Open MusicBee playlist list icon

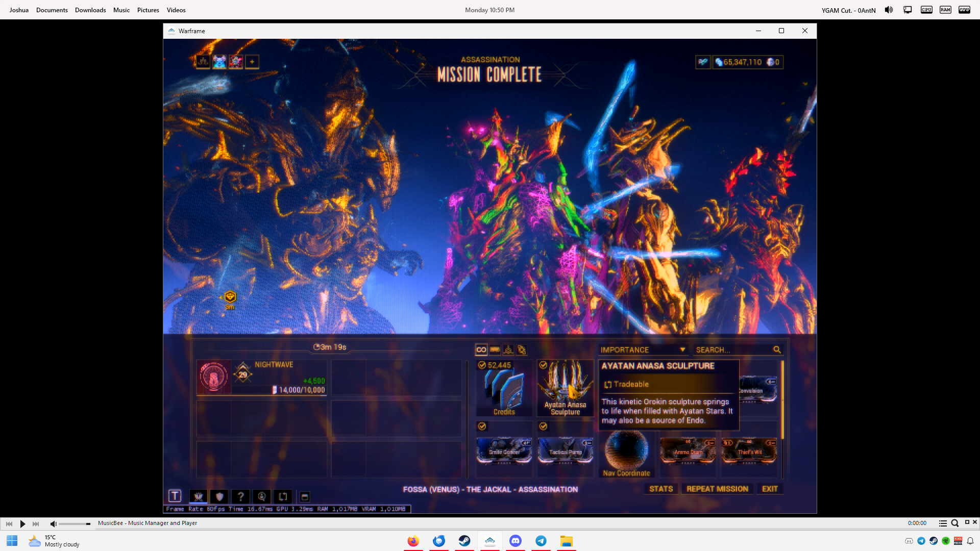tap(943, 523)
